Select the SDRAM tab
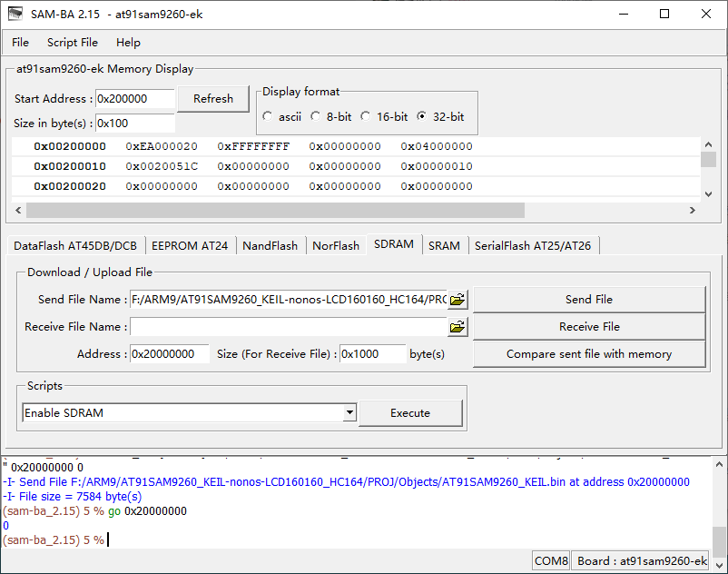The image size is (728, 574). pyautogui.click(x=394, y=244)
